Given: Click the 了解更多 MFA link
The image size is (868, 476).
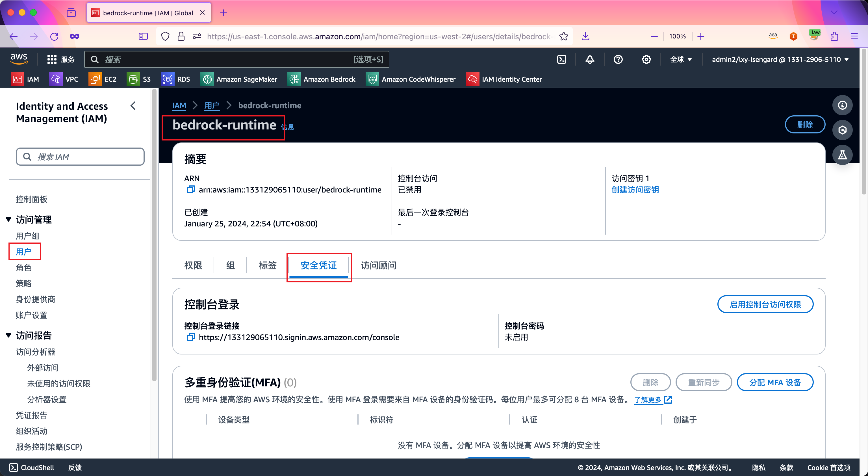Looking at the screenshot, I should [653, 399].
